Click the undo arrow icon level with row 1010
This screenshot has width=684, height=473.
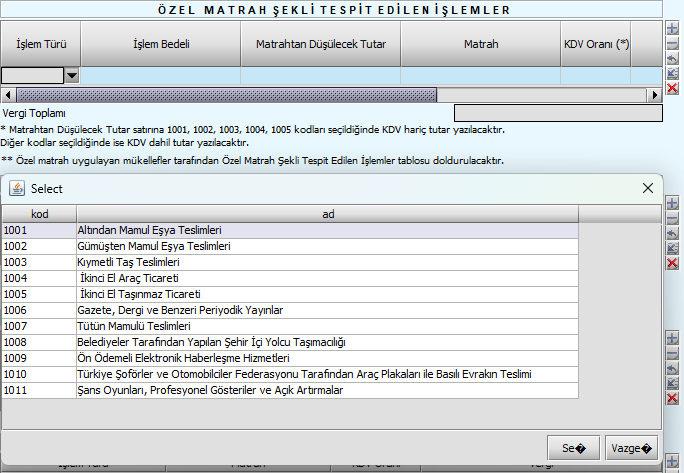click(x=672, y=368)
